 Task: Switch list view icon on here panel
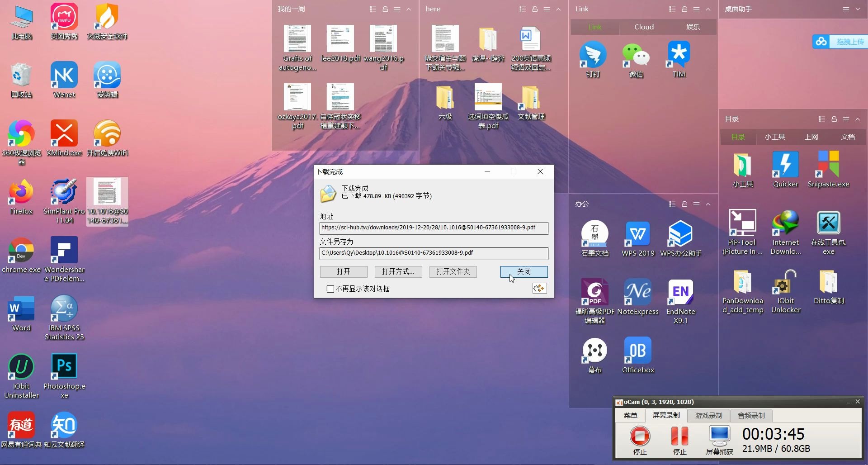point(523,9)
